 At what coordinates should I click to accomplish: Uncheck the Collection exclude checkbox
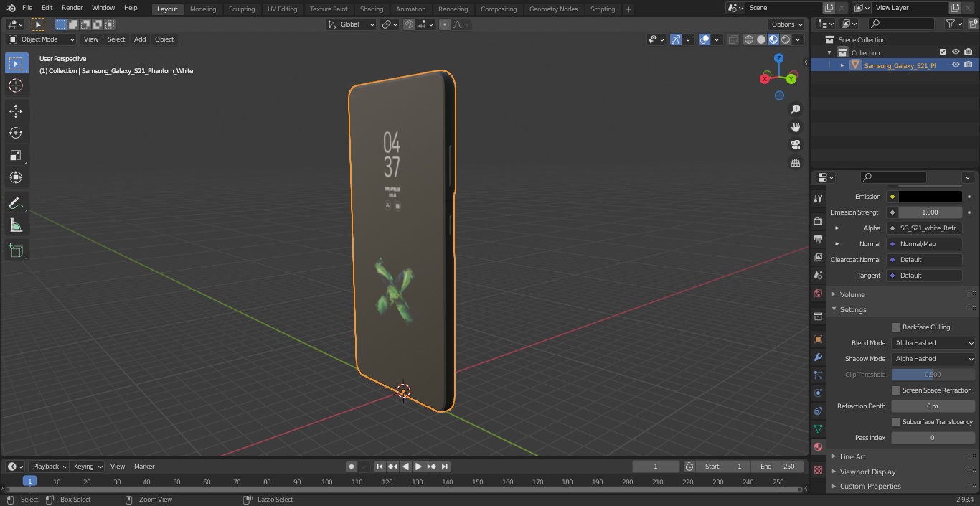[943, 52]
